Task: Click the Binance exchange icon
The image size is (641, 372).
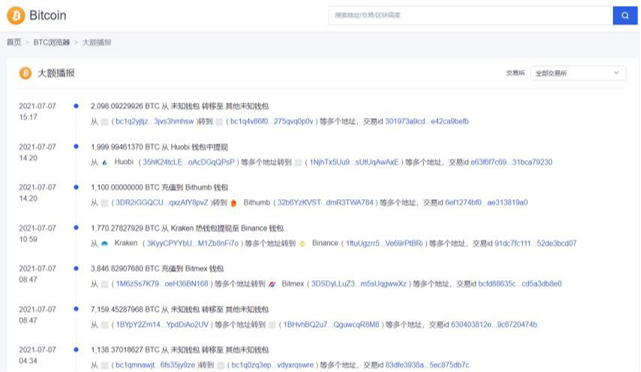Action: [303, 243]
